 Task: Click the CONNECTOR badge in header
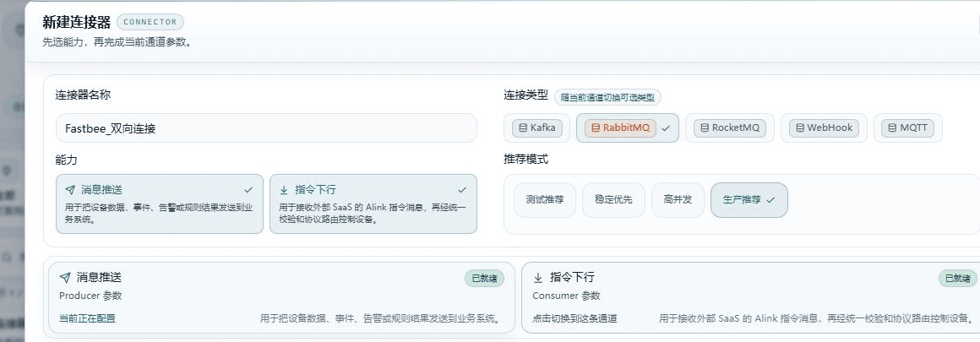[x=150, y=22]
